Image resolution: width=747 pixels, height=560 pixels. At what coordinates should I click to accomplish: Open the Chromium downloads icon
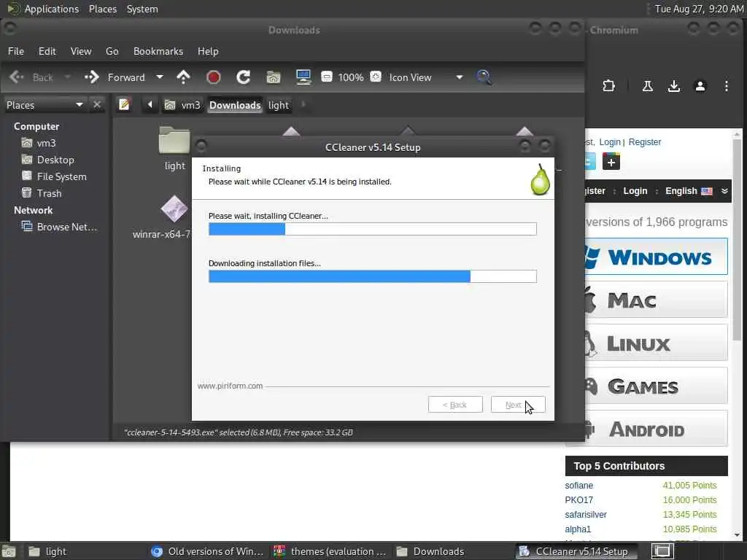[673, 86]
